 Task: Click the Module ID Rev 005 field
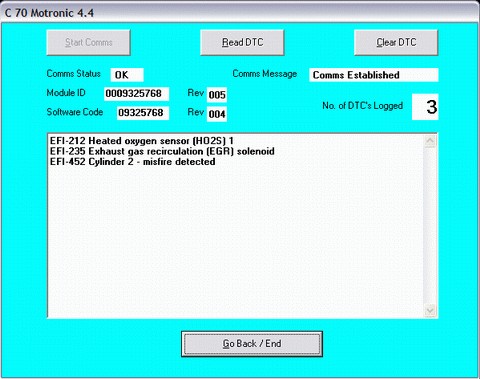pyautogui.click(x=217, y=95)
